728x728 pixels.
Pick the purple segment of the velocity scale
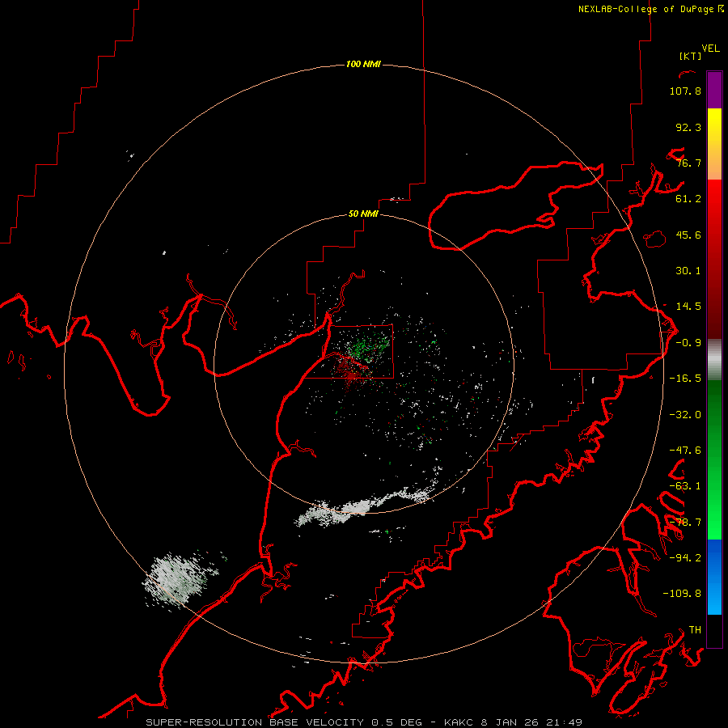coord(714,90)
